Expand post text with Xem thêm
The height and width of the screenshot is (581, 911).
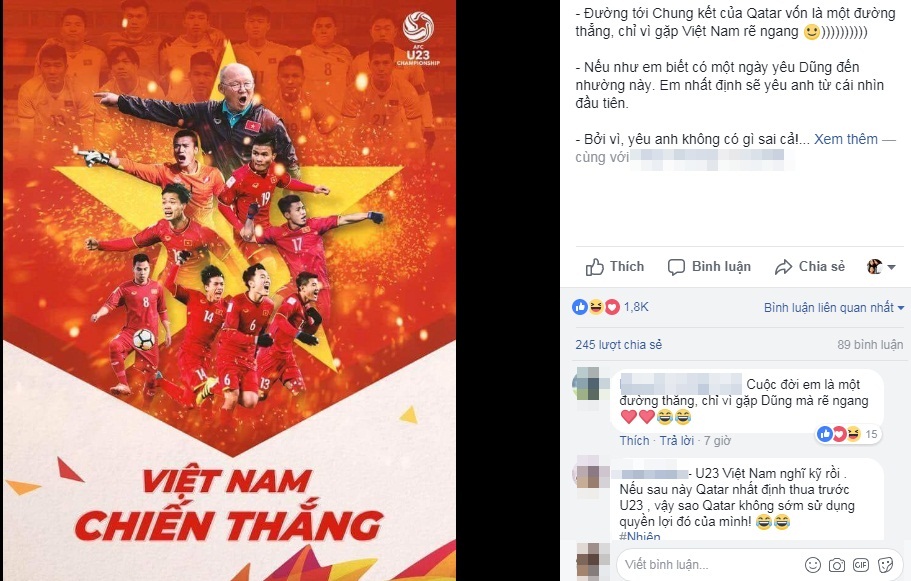845,139
